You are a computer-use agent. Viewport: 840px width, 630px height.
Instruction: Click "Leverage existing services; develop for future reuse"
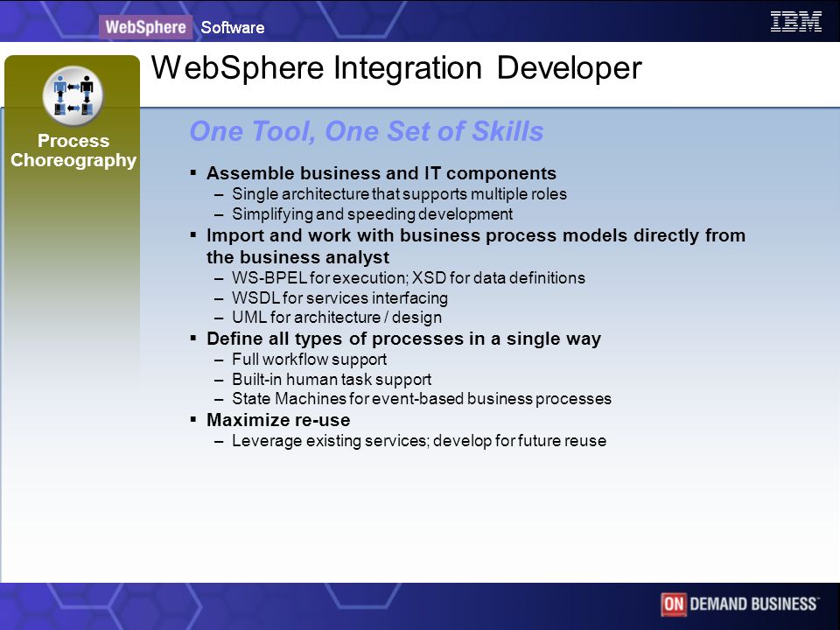pyautogui.click(x=419, y=441)
